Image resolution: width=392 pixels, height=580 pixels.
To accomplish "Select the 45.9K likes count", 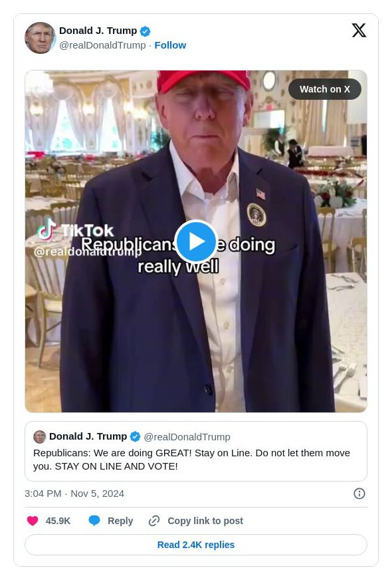I will (58, 521).
